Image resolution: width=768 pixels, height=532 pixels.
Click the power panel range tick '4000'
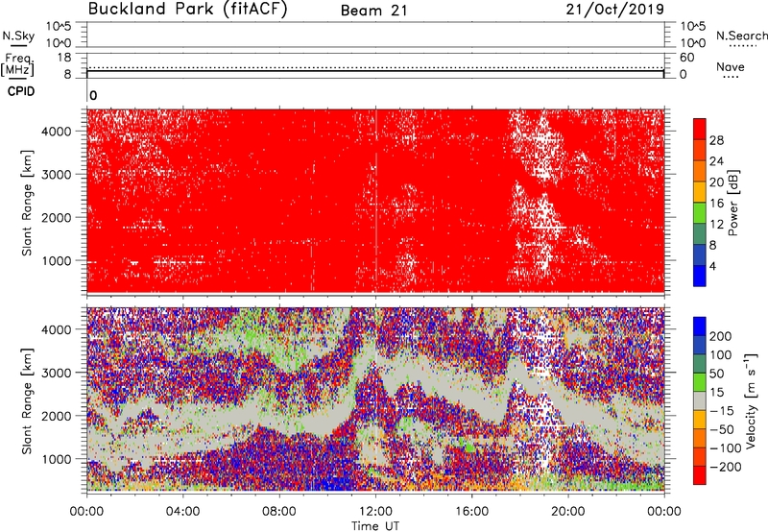pyautogui.click(x=57, y=132)
